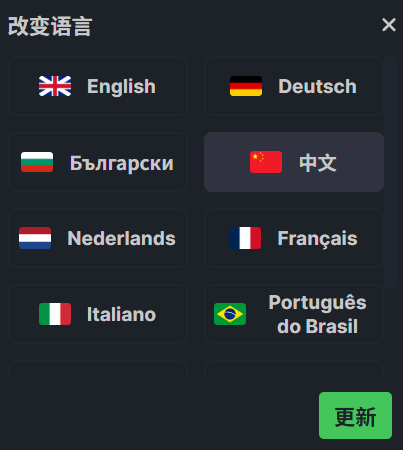Choose Български language option
The height and width of the screenshot is (450, 403).
98,162
